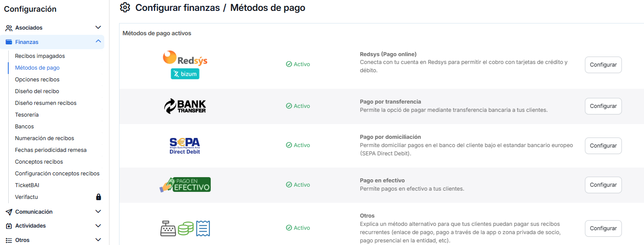The image size is (644, 245).
Task: Go to Diseño resumen recibos
Action: pyautogui.click(x=46, y=103)
